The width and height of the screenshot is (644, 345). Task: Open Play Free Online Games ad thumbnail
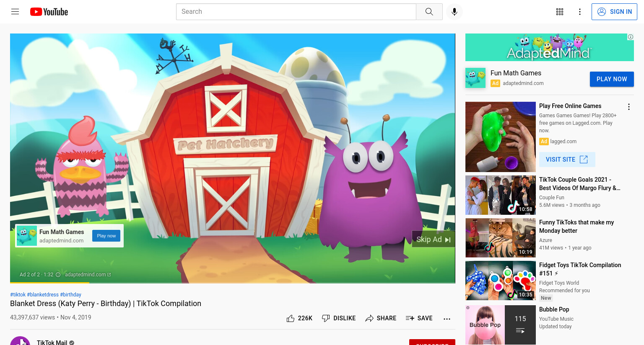point(501,137)
